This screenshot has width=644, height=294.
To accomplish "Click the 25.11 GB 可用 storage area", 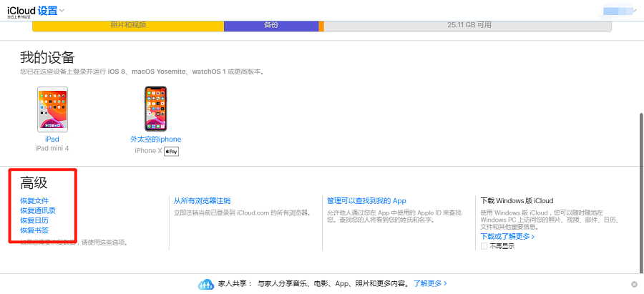I will [468, 25].
